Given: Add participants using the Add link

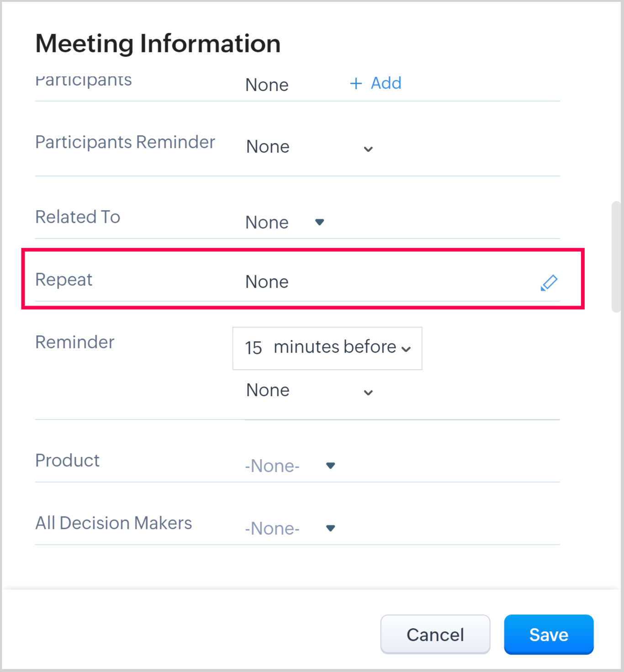Looking at the screenshot, I should tap(386, 83).
